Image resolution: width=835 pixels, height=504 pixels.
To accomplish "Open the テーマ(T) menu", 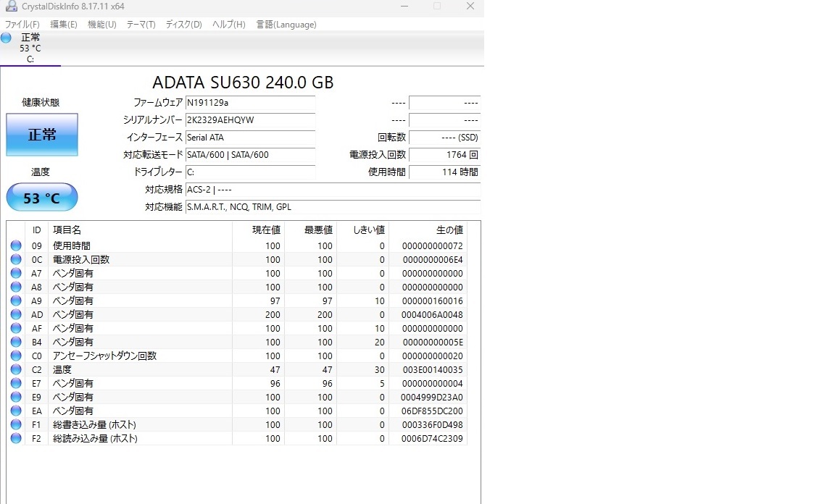I will point(141,25).
